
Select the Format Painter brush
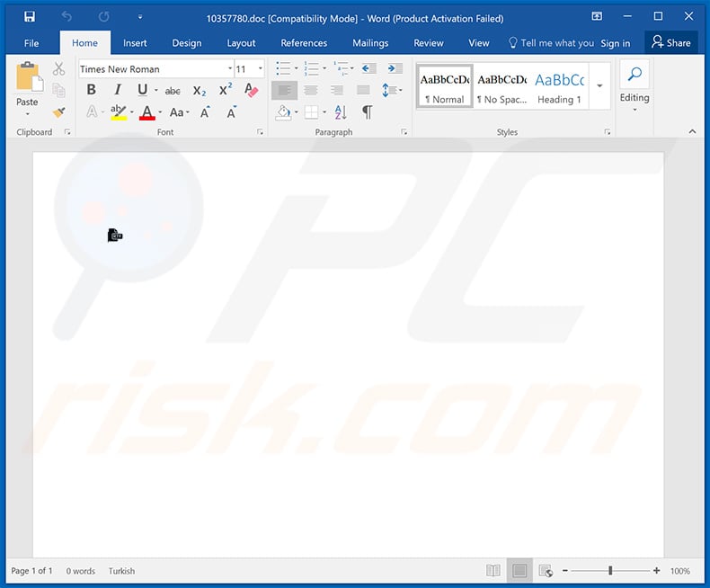pos(58,111)
